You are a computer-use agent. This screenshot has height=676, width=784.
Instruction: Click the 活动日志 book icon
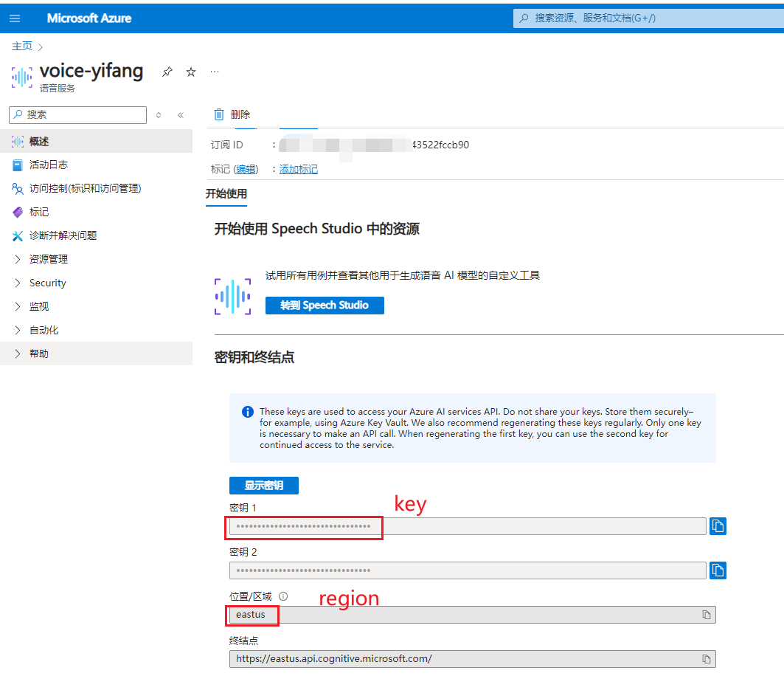18,165
